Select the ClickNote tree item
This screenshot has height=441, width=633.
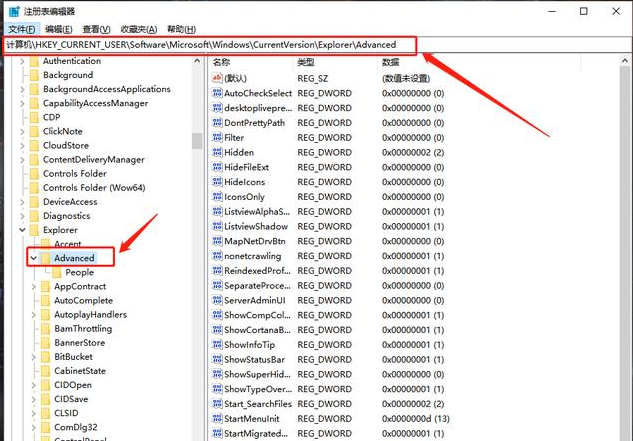63,131
